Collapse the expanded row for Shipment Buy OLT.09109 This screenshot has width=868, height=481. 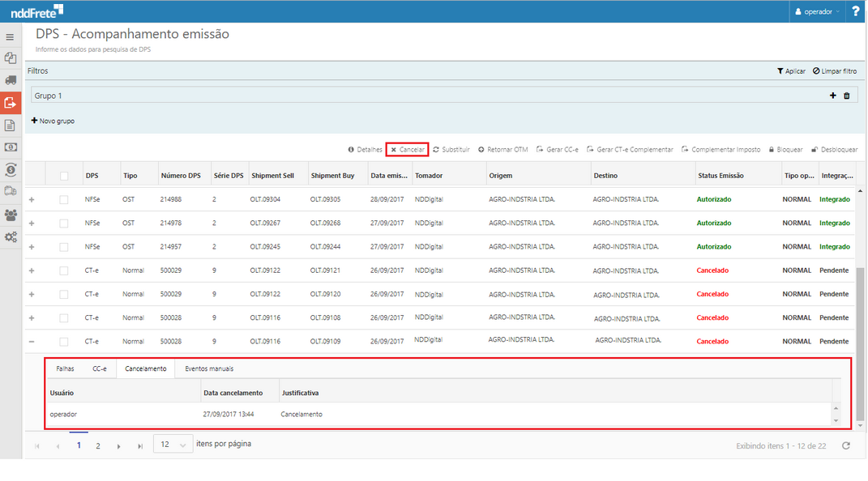coord(32,342)
